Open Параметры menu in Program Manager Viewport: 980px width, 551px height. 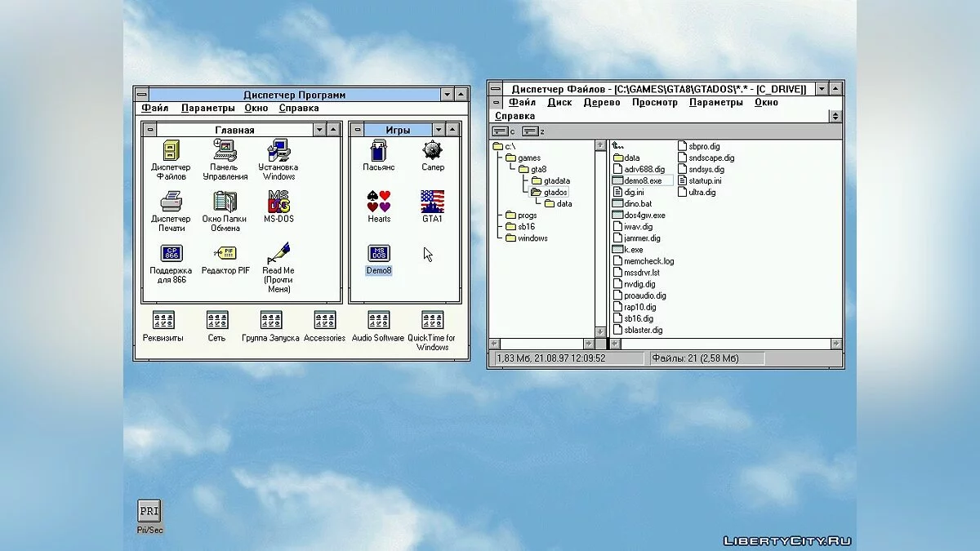[x=207, y=109]
